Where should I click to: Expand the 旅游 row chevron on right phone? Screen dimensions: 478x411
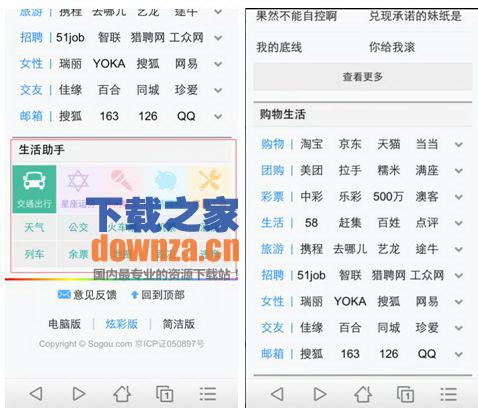[459, 249]
